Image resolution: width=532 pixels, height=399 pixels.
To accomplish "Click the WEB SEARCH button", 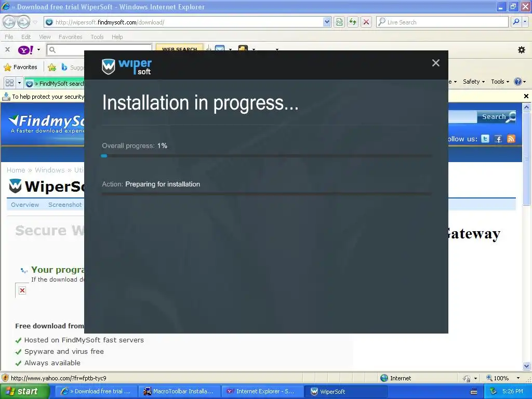I will tap(179, 49).
